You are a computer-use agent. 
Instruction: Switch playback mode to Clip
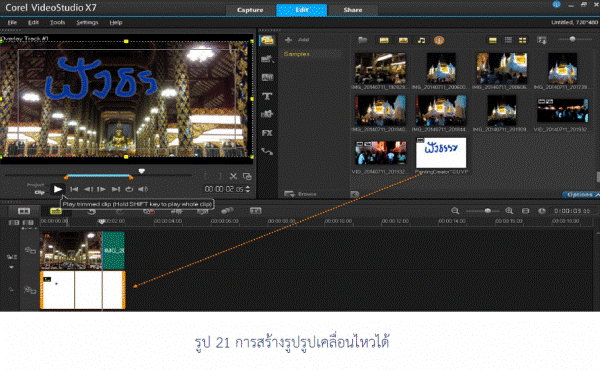(x=39, y=192)
